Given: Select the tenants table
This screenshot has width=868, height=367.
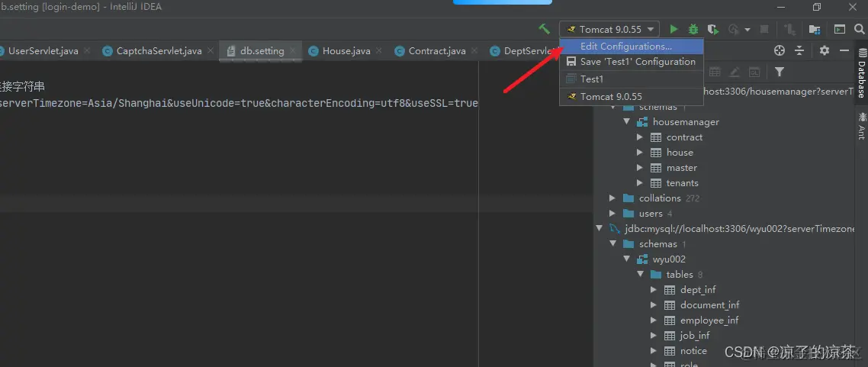Looking at the screenshot, I should (683, 182).
